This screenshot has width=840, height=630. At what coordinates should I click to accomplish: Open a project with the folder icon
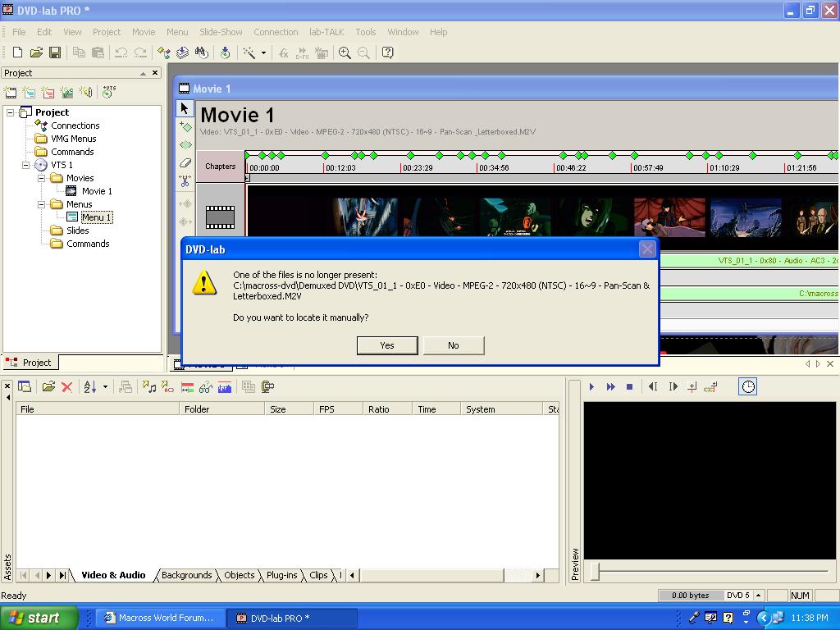click(x=36, y=52)
